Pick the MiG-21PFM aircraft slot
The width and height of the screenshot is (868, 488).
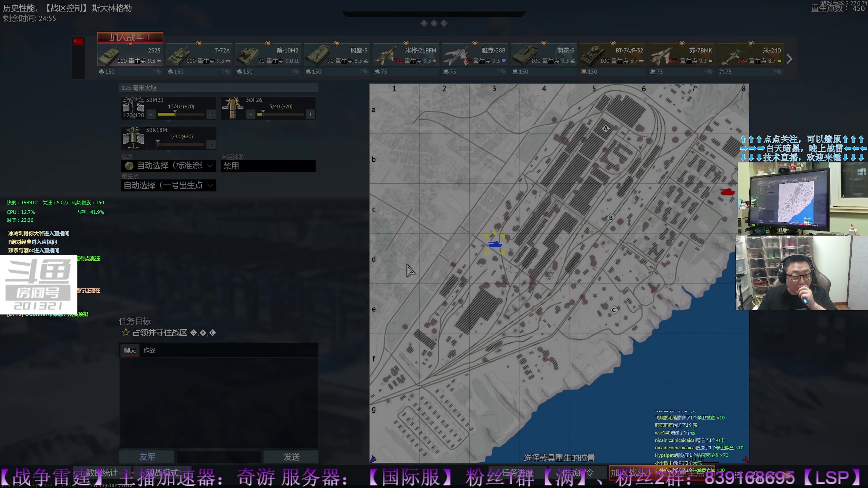click(406, 55)
